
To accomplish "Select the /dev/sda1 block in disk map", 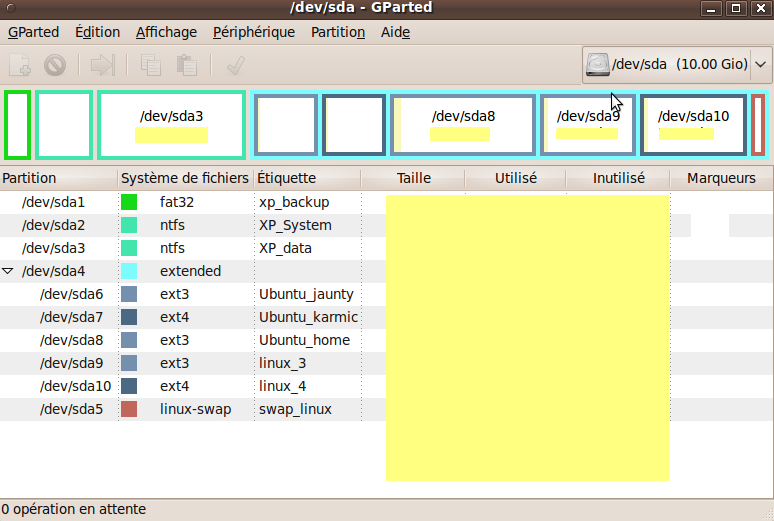I will pos(18,125).
